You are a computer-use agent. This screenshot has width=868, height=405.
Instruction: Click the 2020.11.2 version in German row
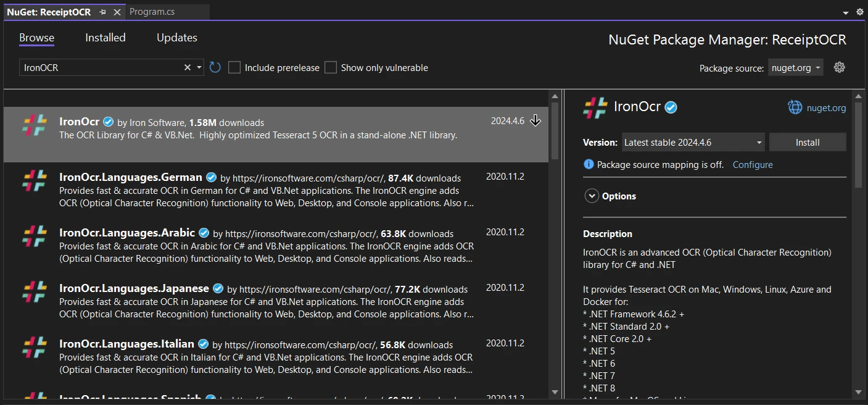click(505, 177)
